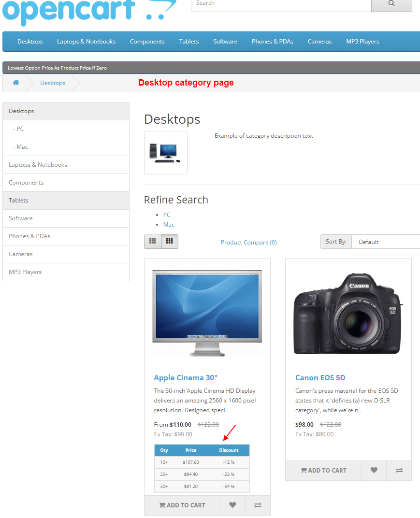Click the search magnifier icon
420x518 pixels.
click(391, 3)
